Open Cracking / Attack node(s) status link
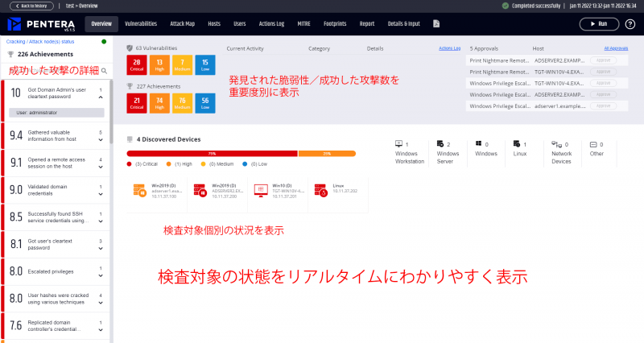The height and width of the screenshot is (343, 644). click(40, 42)
